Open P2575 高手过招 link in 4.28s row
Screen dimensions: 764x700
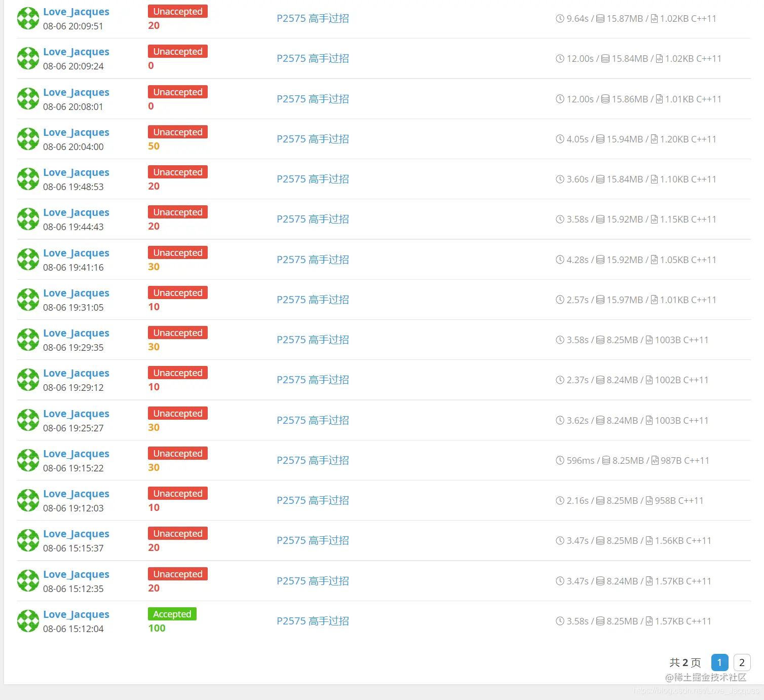point(313,260)
